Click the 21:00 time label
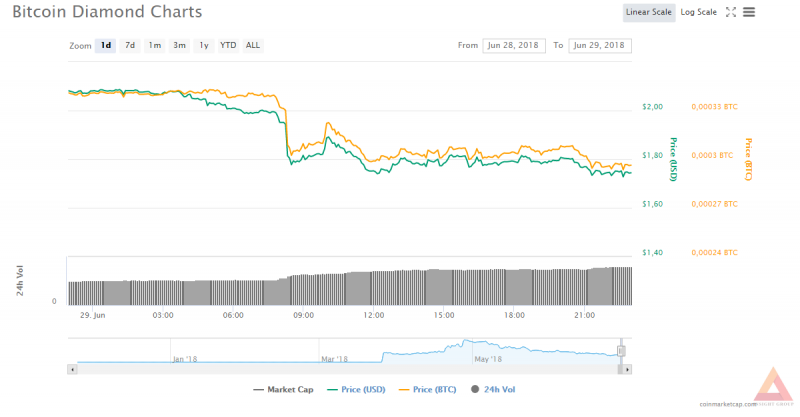The image size is (800, 417). [584, 315]
